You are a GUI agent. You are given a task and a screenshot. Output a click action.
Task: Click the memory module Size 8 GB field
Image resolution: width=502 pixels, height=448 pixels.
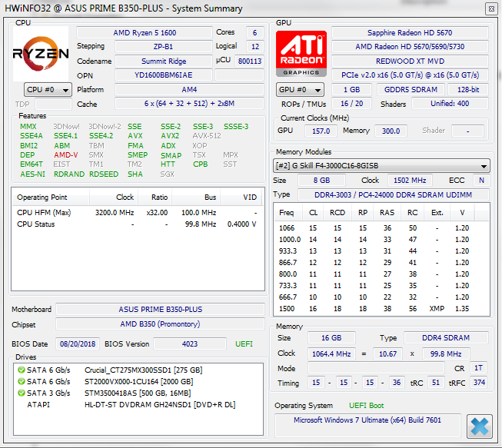(x=321, y=180)
